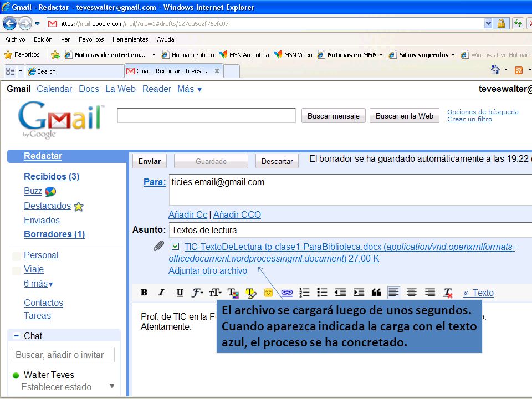Click the Buscar mensaje button

pos(333,116)
